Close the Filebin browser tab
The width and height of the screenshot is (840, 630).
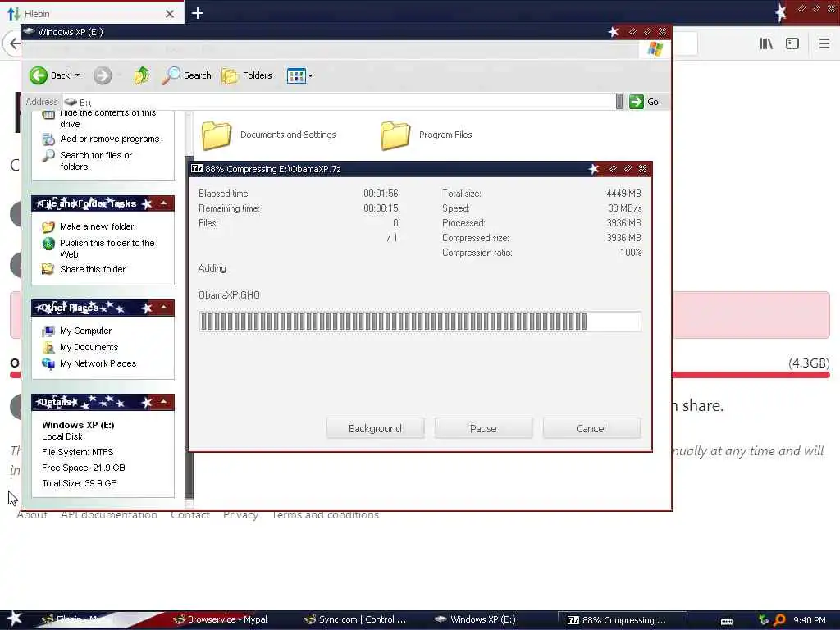[x=170, y=14]
